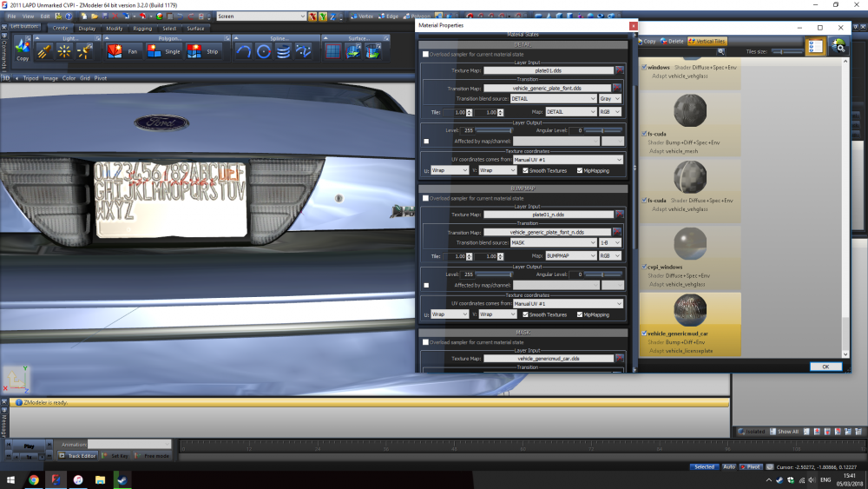Select the Strip polygon creation tool
This screenshot has width=868, height=489.
pos(203,51)
